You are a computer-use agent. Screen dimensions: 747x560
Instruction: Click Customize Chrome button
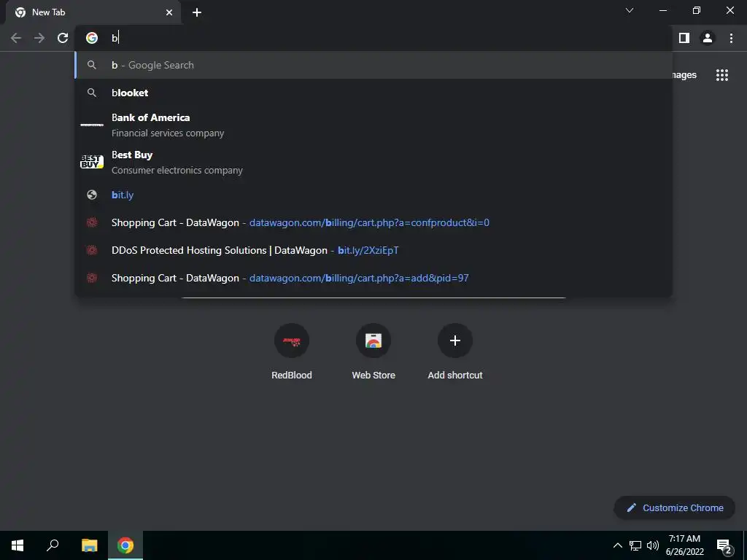[x=675, y=507]
